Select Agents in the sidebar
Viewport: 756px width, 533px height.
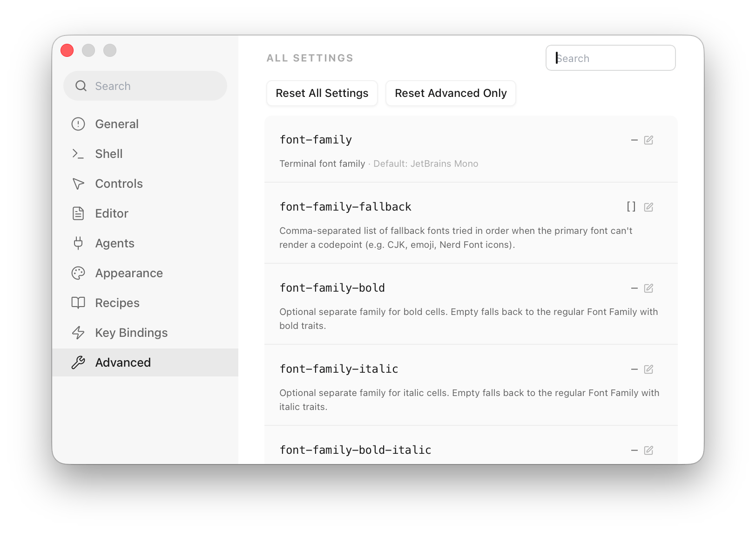[x=145, y=243]
